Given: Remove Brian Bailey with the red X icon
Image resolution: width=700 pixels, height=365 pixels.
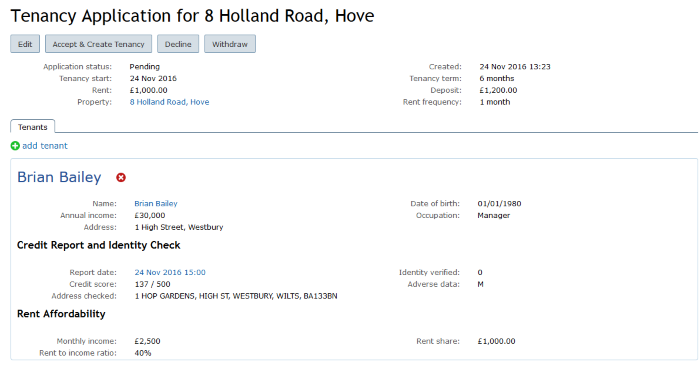Looking at the screenshot, I should coord(121,178).
